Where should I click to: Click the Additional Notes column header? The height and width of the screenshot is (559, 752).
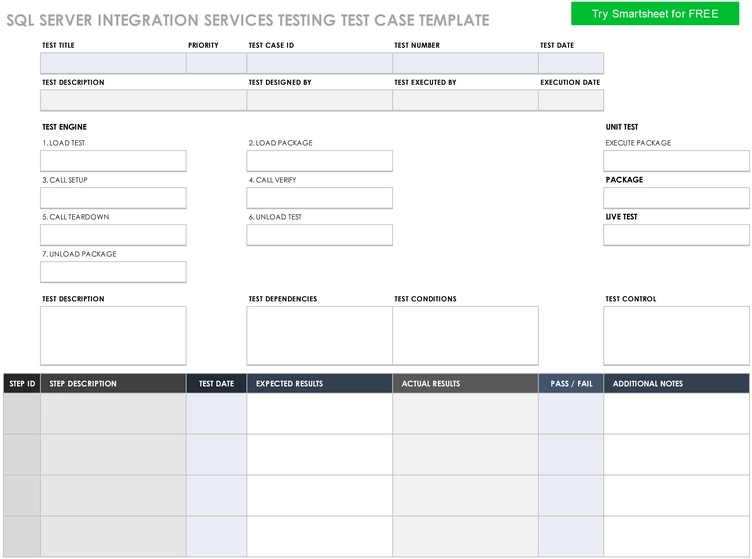[x=676, y=384]
